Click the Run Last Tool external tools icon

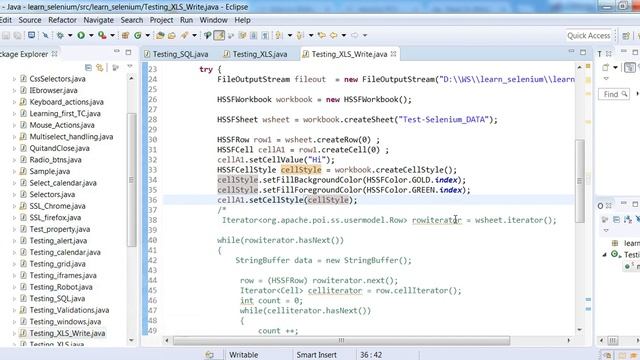[x=102, y=36]
